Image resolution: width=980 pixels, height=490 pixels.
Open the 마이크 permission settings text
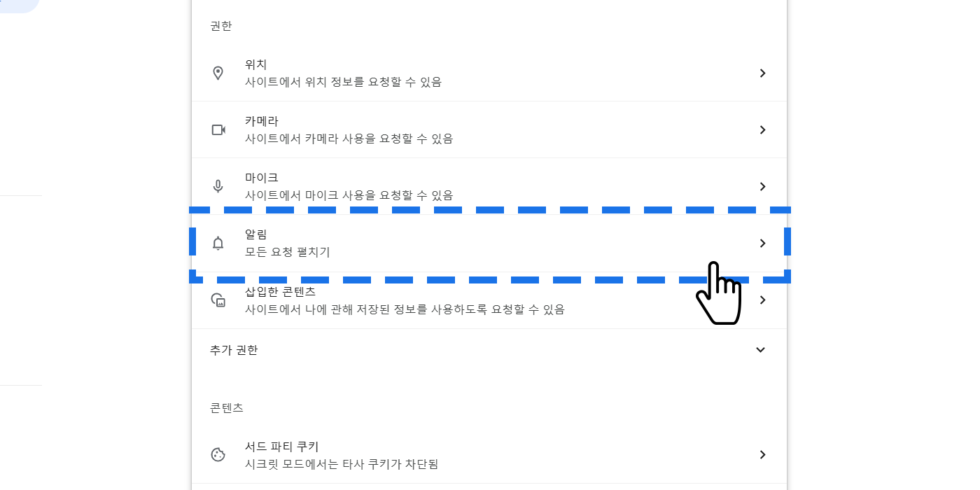(262, 178)
